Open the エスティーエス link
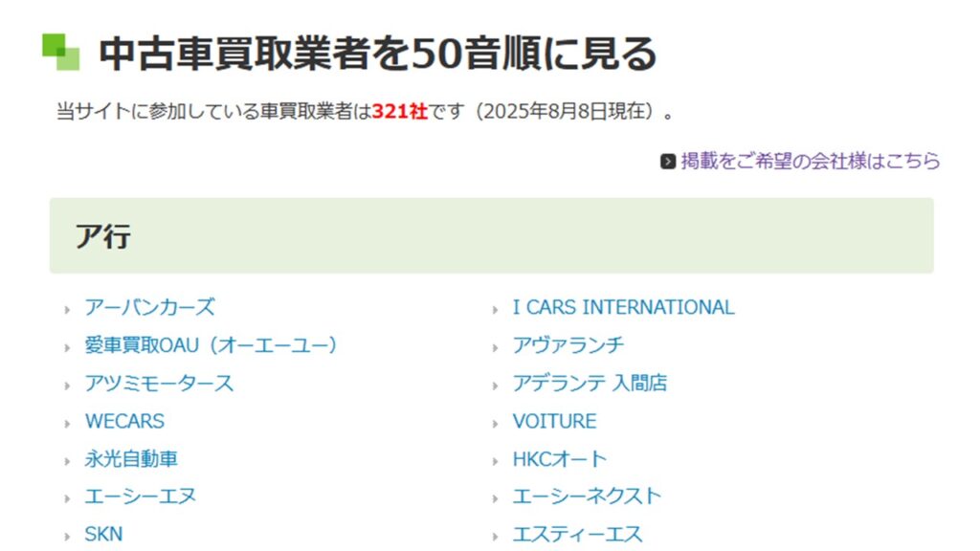Viewport: 980px width, 551px height. [x=577, y=535]
